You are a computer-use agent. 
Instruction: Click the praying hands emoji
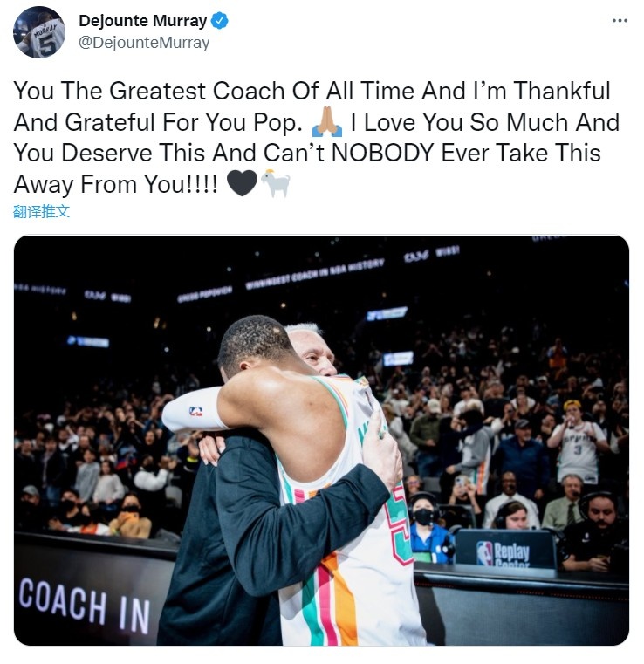326,122
